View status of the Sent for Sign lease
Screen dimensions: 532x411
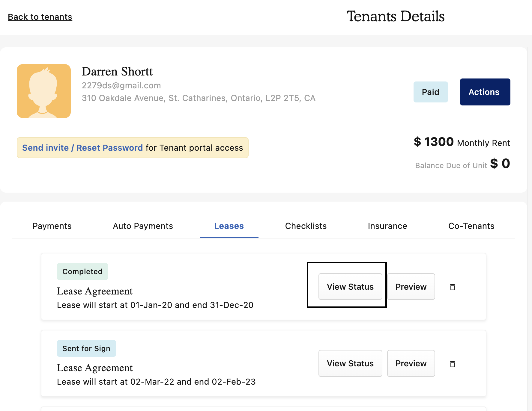pyautogui.click(x=350, y=363)
